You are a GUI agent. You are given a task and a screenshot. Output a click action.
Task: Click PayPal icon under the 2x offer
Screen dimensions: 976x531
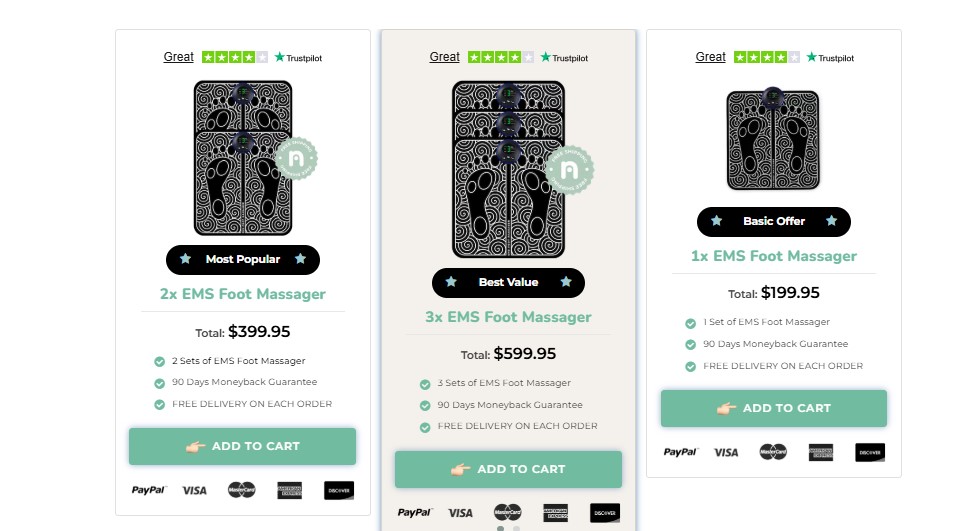(149, 490)
